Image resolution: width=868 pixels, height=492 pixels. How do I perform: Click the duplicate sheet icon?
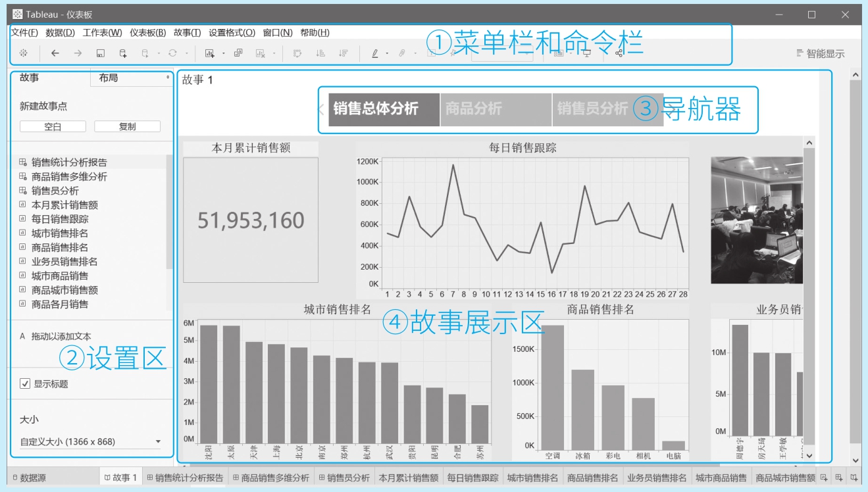coord(238,53)
